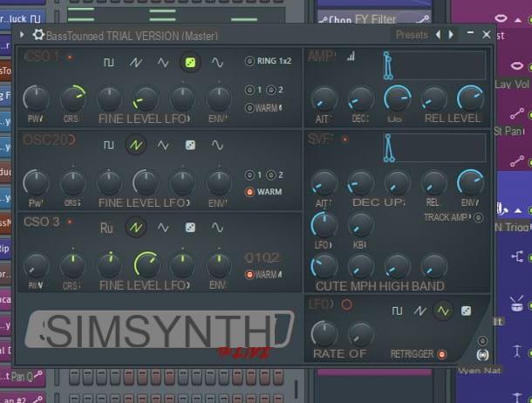Toggle the RING 1x2 option

tap(268, 61)
